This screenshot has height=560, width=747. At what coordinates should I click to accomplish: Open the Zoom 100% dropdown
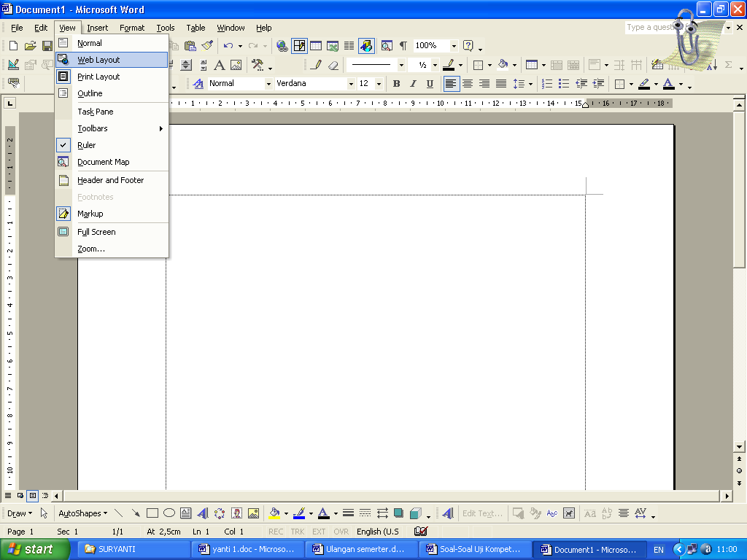[454, 46]
